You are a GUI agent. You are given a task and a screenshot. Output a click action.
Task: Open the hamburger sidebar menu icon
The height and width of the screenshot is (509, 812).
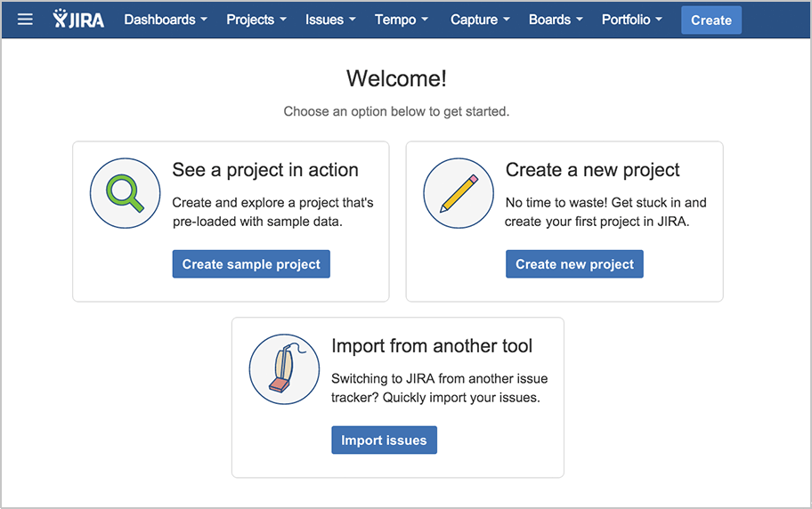[25, 20]
